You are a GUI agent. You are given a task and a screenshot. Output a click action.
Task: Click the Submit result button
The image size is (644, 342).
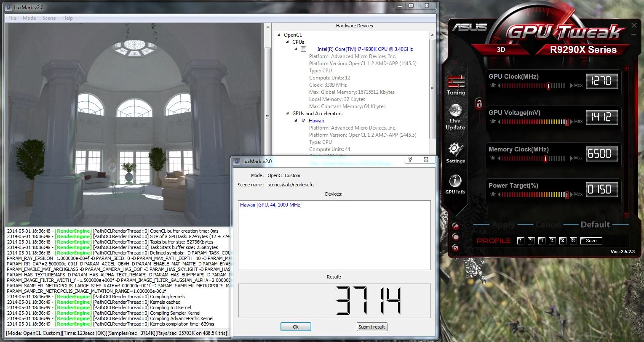[x=371, y=327]
